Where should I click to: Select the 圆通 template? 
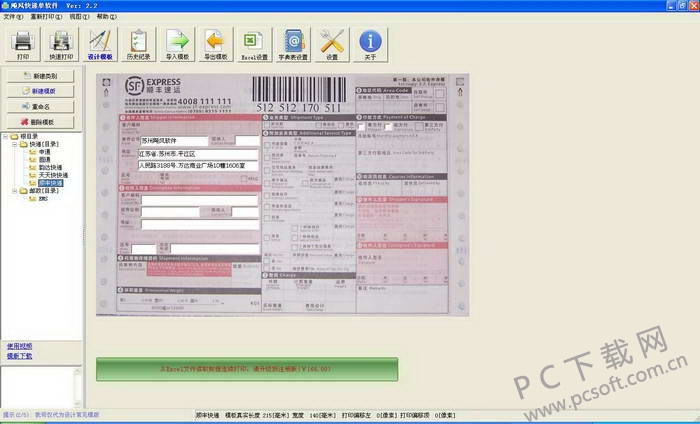click(x=45, y=159)
